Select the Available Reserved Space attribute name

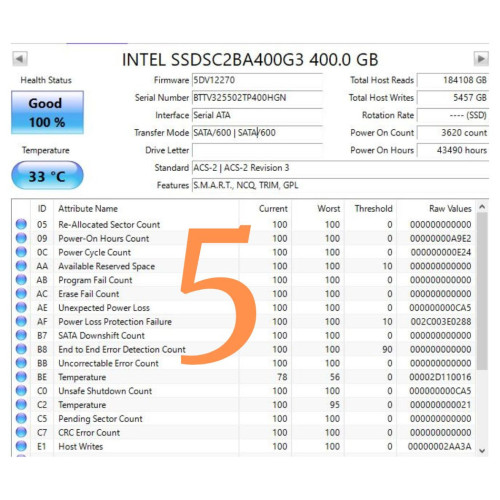(107, 266)
